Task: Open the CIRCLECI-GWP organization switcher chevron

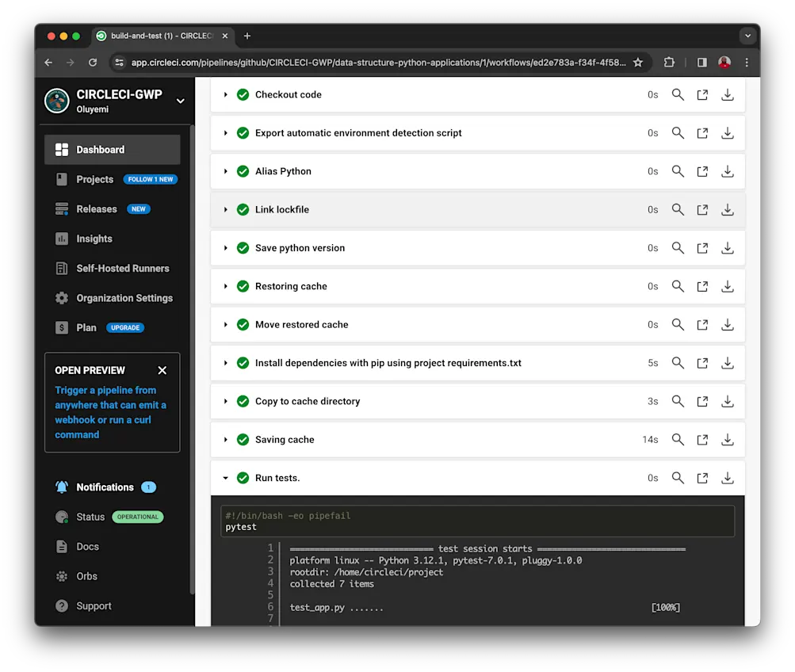Action: (x=180, y=101)
